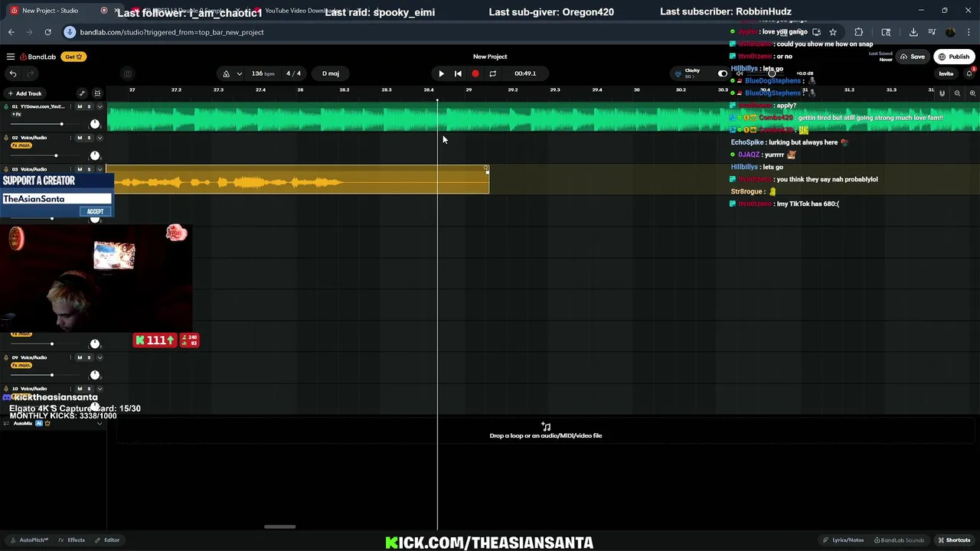
Task: Zoom in the timeline
Action: click(x=972, y=93)
